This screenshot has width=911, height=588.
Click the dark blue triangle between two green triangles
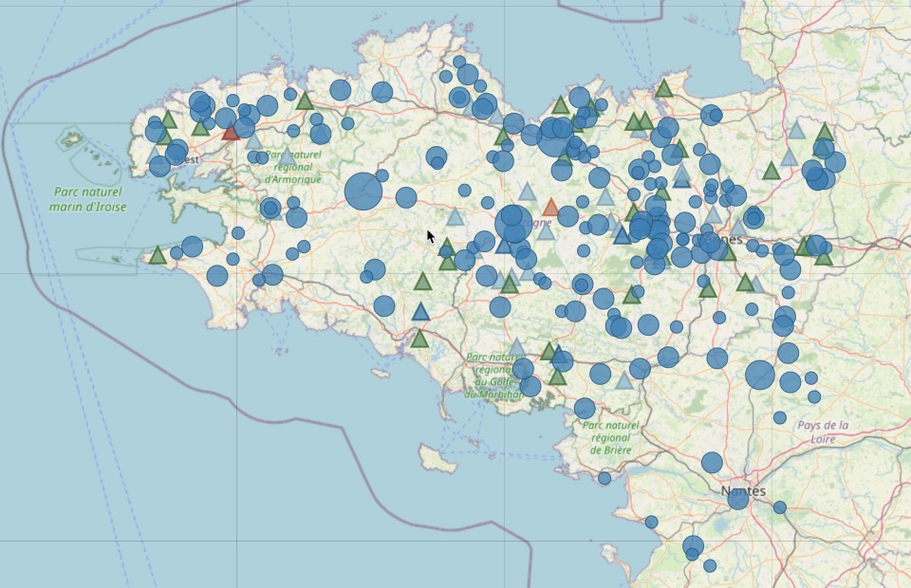pyautogui.click(x=421, y=311)
